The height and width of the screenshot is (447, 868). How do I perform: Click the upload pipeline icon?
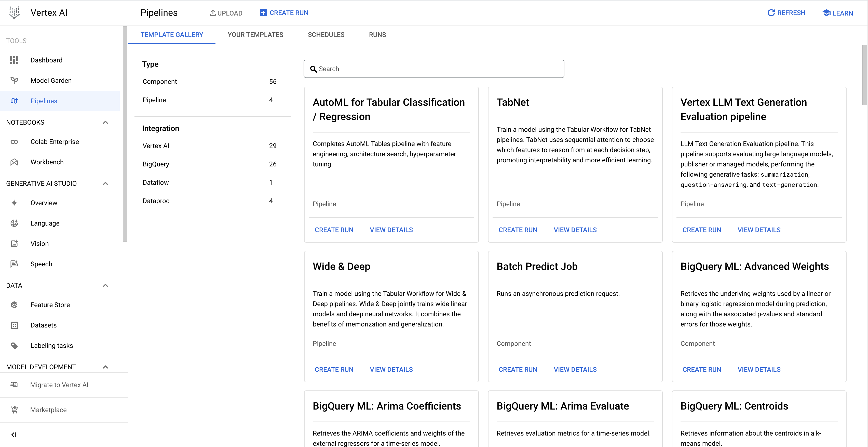pyautogui.click(x=214, y=12)
